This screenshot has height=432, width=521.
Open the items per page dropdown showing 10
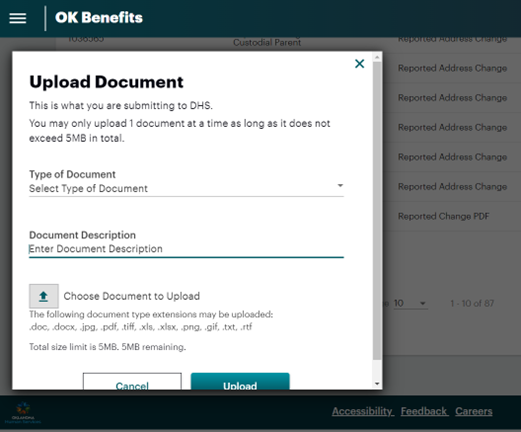point(410,303)
